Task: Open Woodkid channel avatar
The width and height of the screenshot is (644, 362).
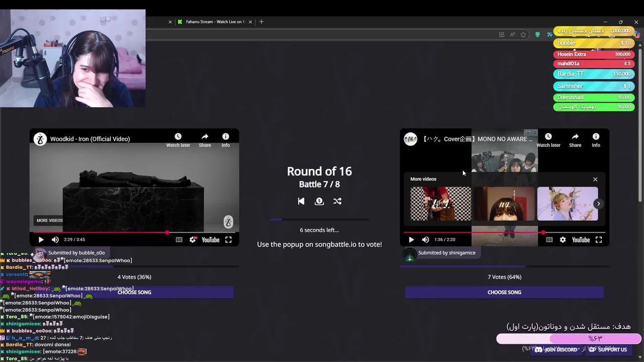Action: 40,139
